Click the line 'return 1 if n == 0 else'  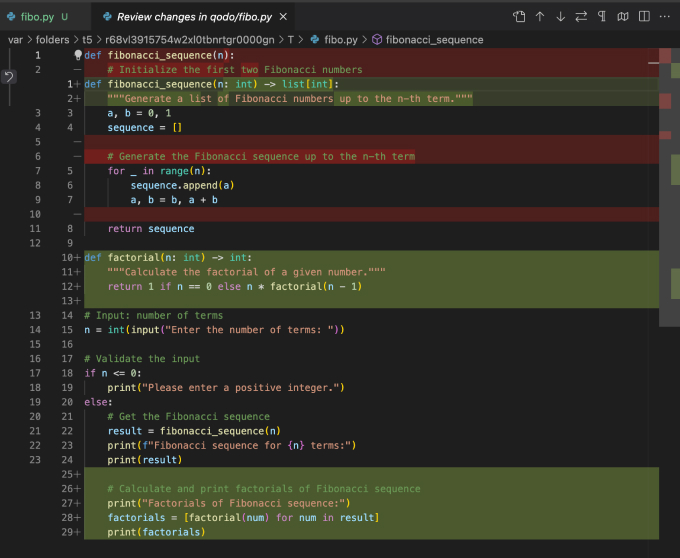pyautogui.click(x=235, y=287)
